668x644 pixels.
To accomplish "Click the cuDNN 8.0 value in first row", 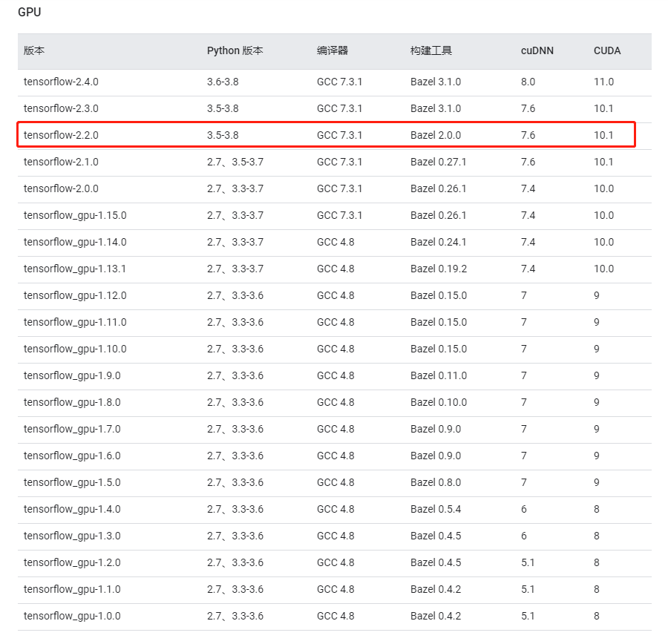I will click(526, 82).
